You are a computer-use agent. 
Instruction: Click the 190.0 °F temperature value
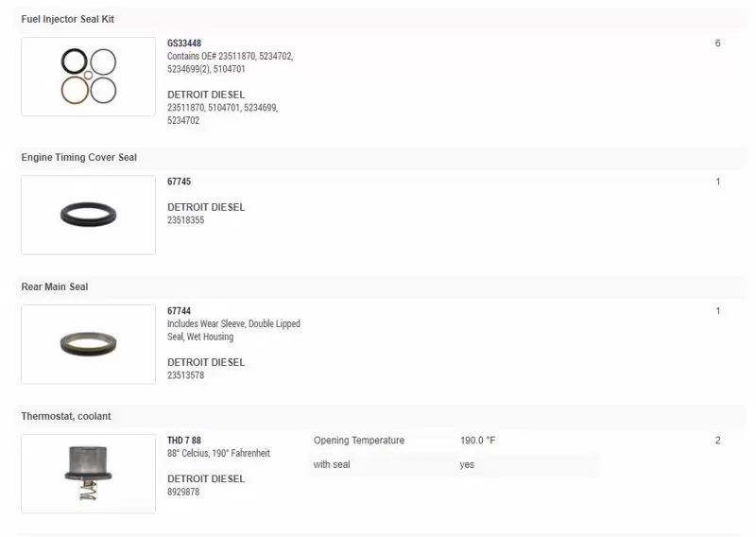tap(477, 440)
